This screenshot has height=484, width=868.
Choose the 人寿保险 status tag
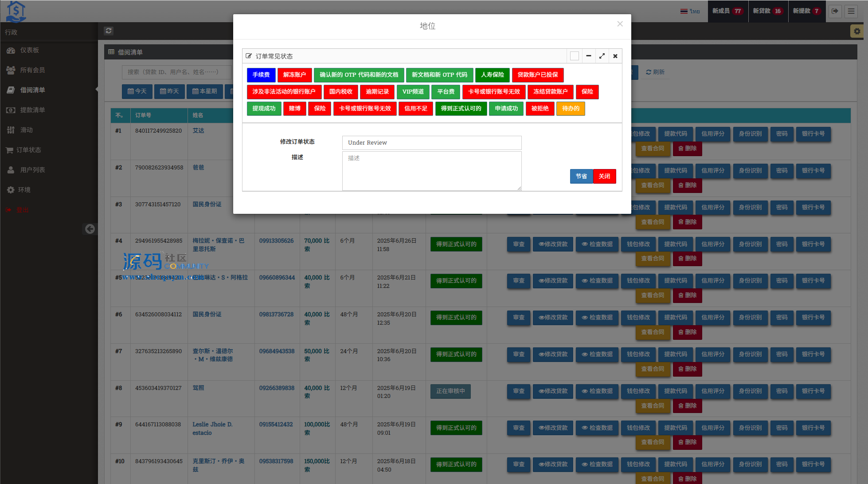(x=492, y=75)
